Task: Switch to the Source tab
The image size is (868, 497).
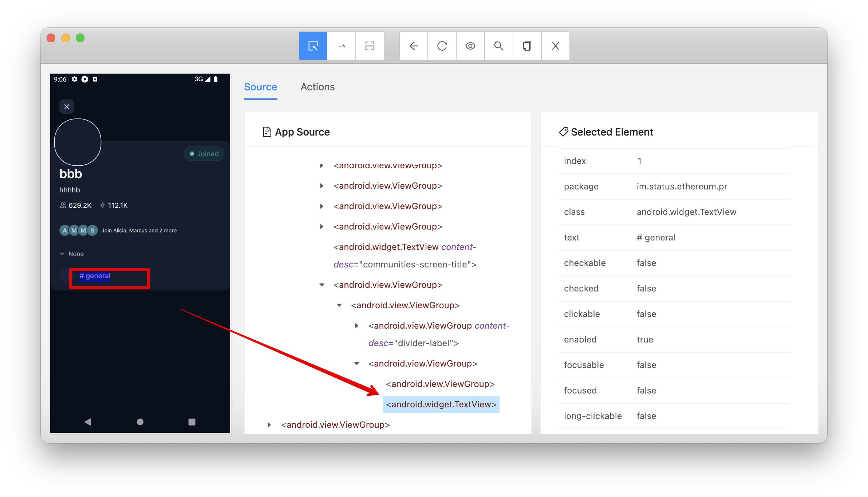Action: [260, 87]
